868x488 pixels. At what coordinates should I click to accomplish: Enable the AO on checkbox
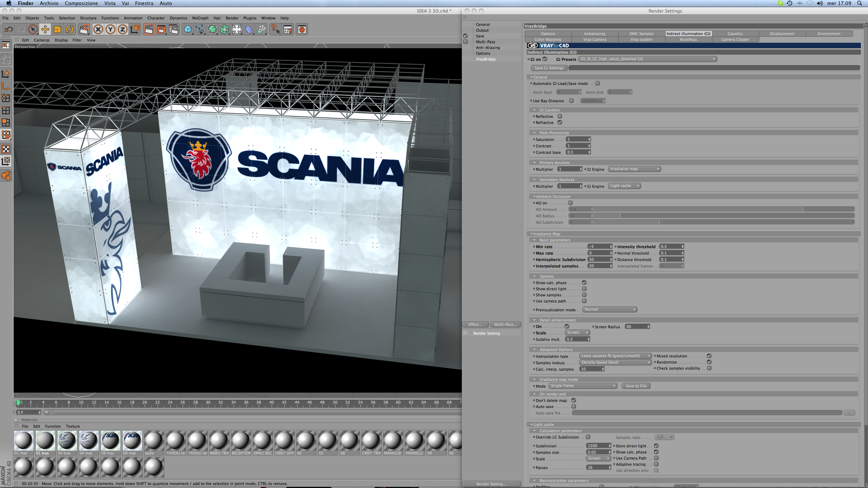tap(570, 203)
